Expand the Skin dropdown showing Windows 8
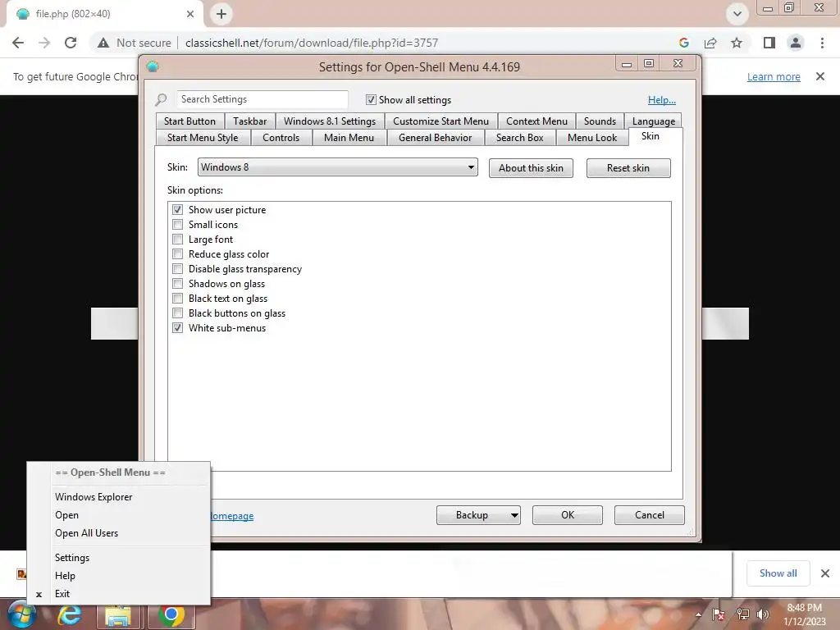Screen dimensions: 840x630 337,167
